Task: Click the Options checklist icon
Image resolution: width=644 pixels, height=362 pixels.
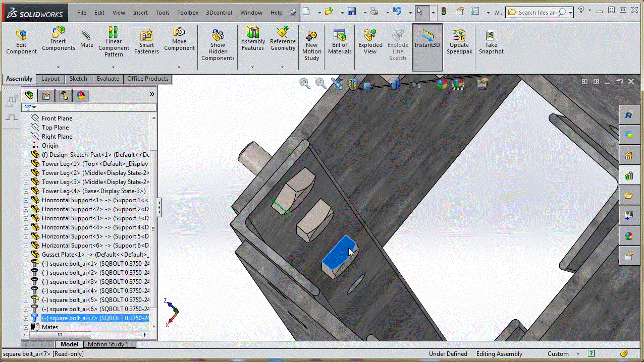Action: pyautogui.click(x=474, y=12)
